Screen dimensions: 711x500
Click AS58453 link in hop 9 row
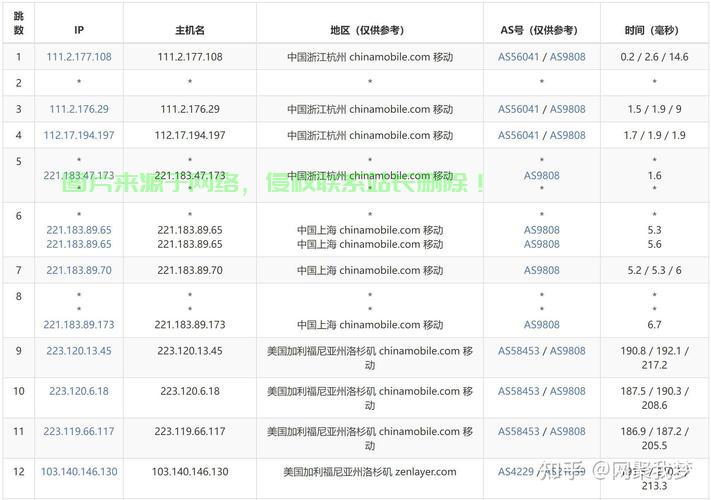518,351
